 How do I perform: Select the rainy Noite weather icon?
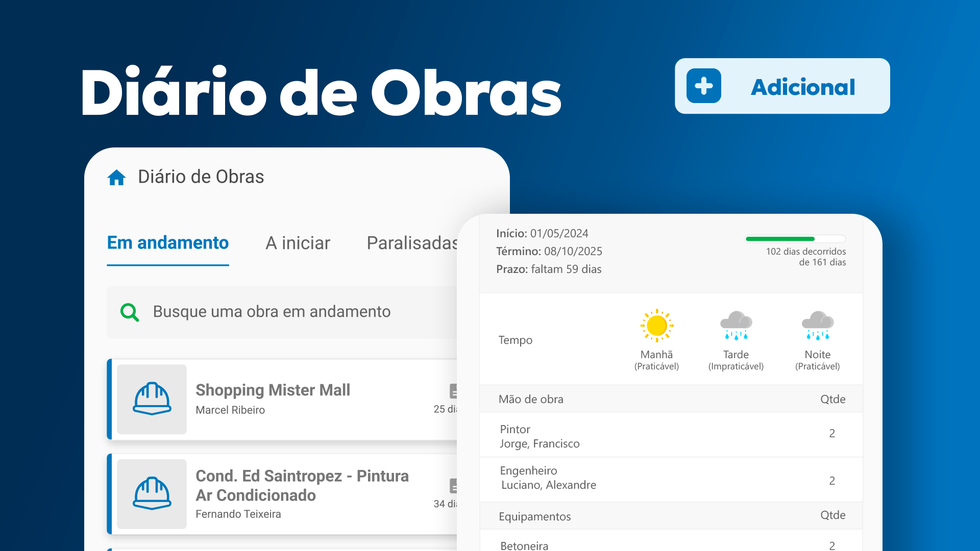817,325
